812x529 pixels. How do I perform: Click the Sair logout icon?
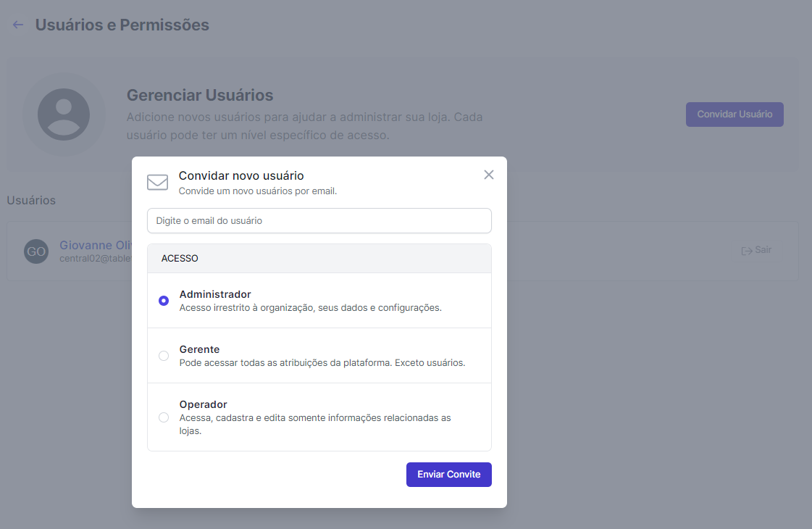pyautogui.click(x=747, y=251)
